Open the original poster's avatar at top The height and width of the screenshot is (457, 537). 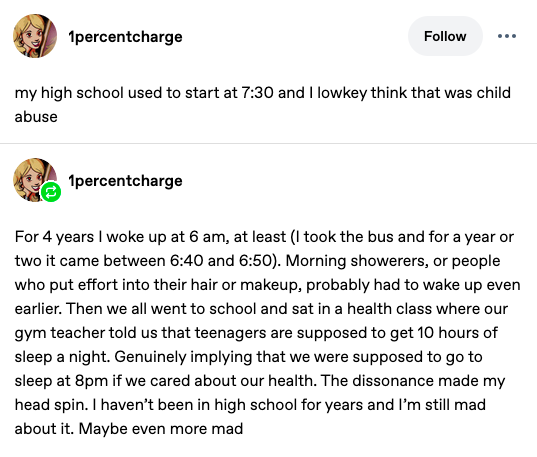pyautogui.click(x=35, y=36)
